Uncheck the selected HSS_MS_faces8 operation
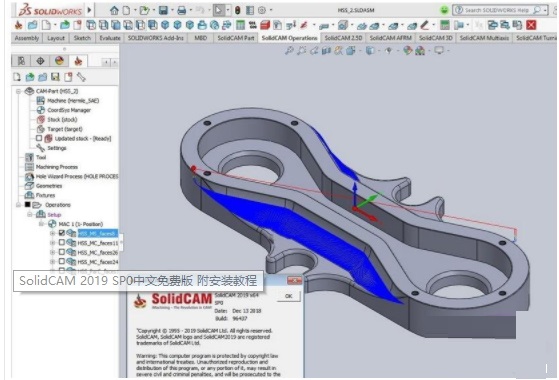 (x=62, y=233)
